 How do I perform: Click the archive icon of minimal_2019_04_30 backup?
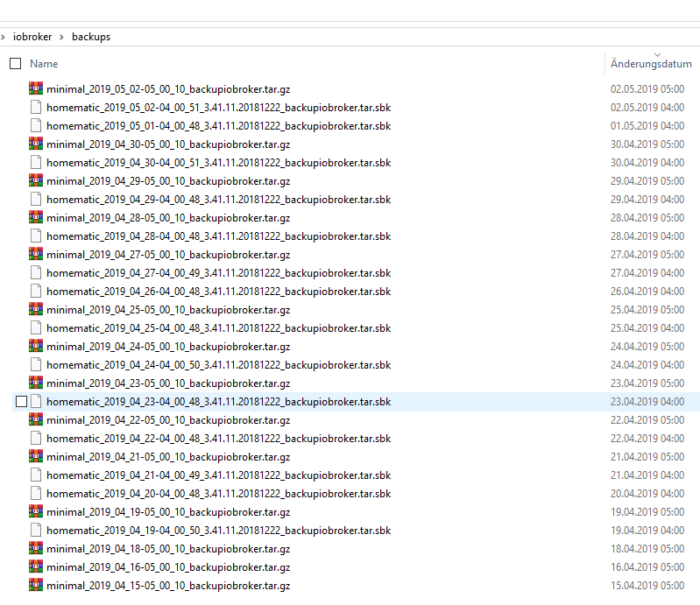(36, 144)
